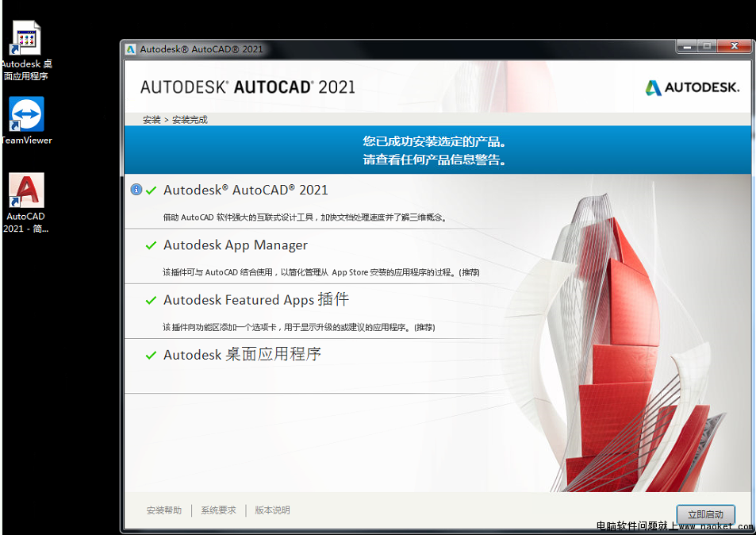Minimize the AutoCAD installer window
The height and width of the screenshot is (535, 756).
[687, 46]
